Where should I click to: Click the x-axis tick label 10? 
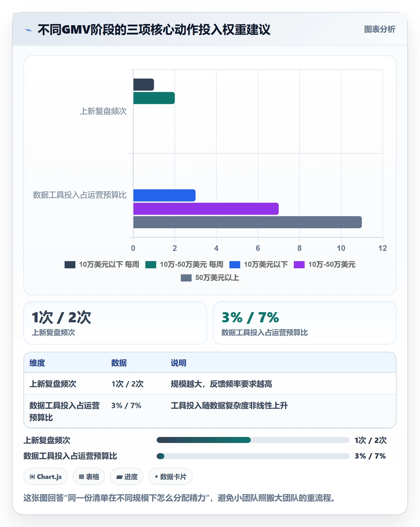click(341, 248)
